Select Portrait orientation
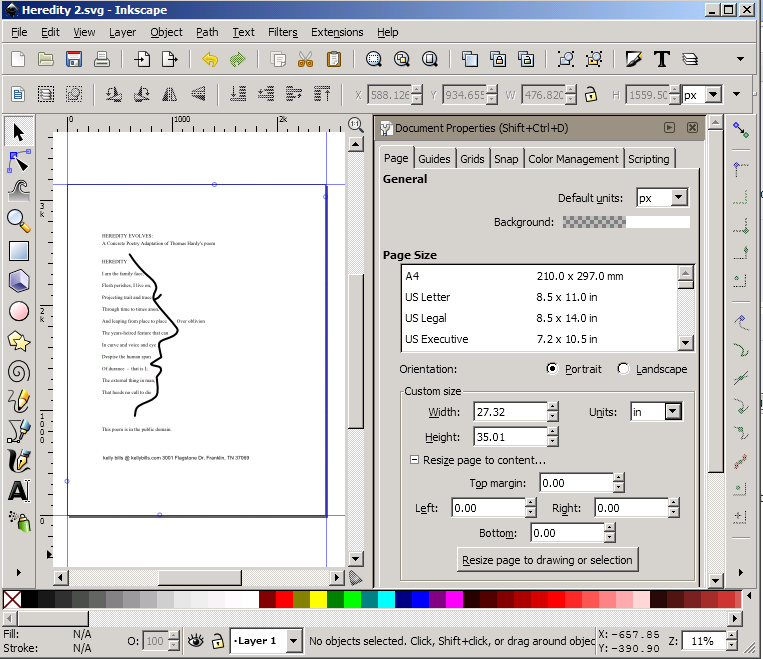 pos(552,369)
